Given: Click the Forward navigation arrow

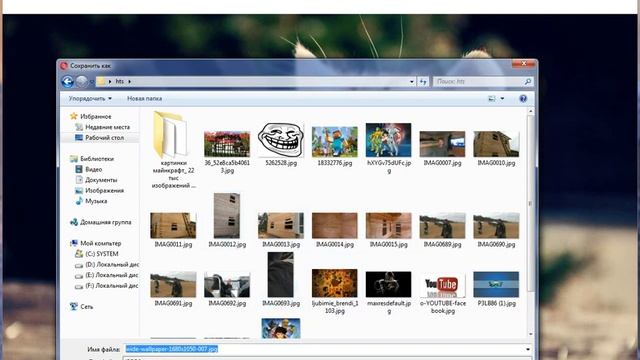Looking at the screenshot, I should pos(82,82).
